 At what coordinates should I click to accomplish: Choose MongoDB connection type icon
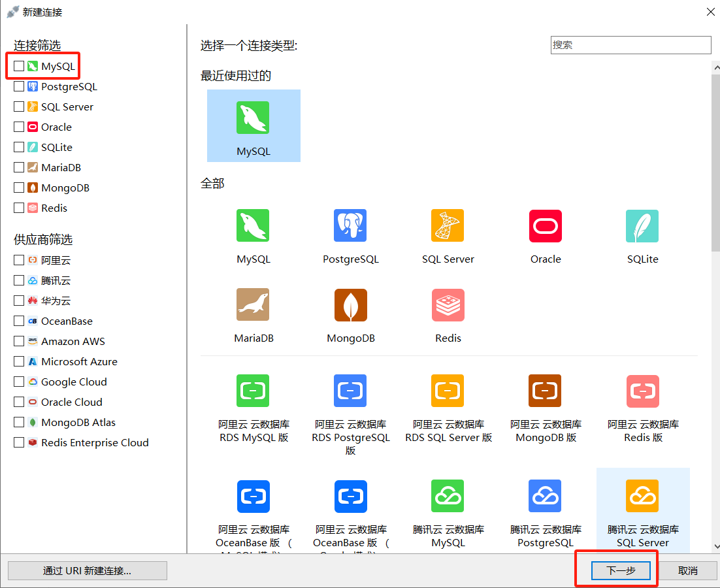pos(350,304)
